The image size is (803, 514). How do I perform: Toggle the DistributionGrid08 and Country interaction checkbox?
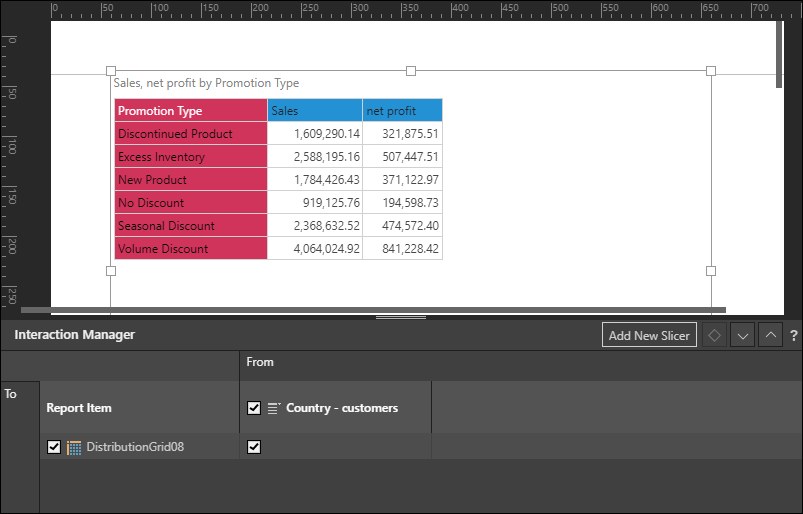pos(254,447)
